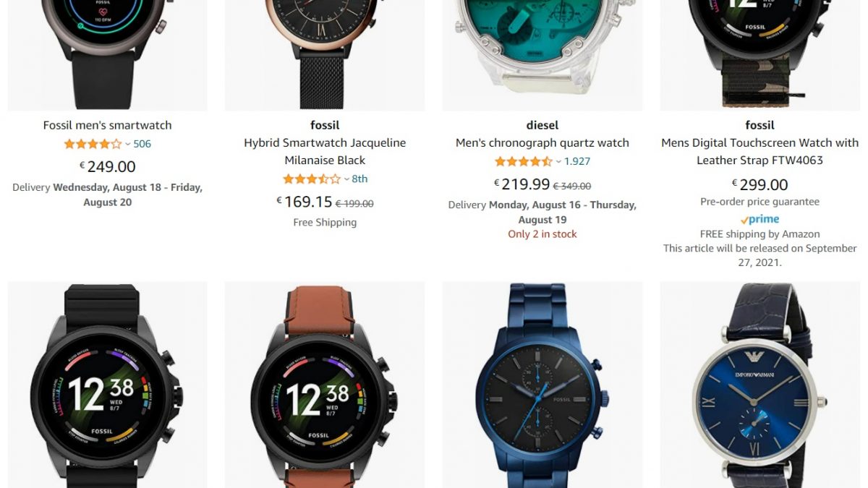Click the diesel watch star rating
Viewport: 868px width, 488px height.
523,161
